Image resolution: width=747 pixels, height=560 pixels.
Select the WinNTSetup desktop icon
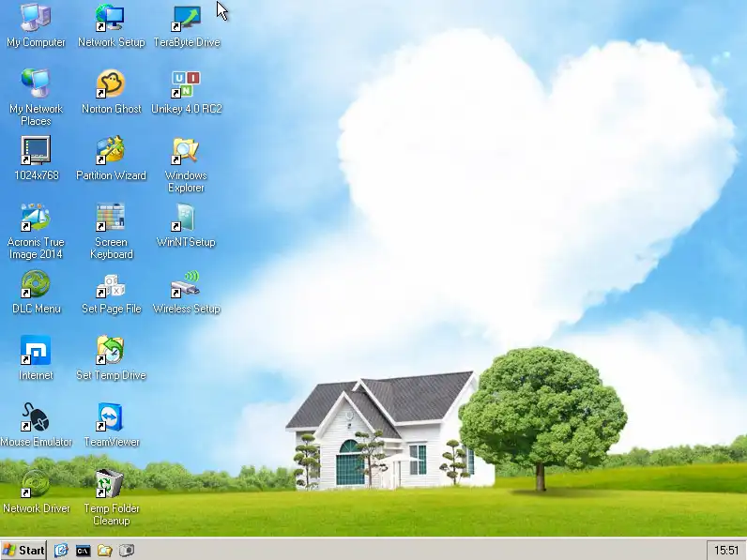click(x=186, y=218)
